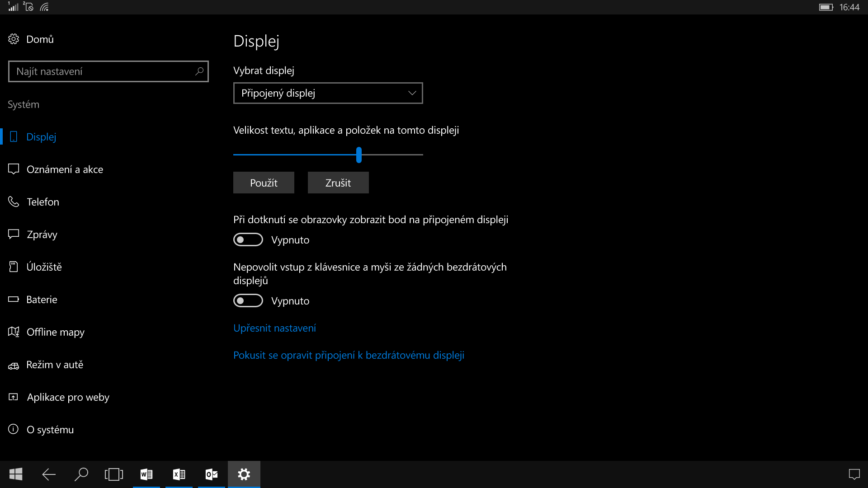Click the Použít button

[263, 183]
